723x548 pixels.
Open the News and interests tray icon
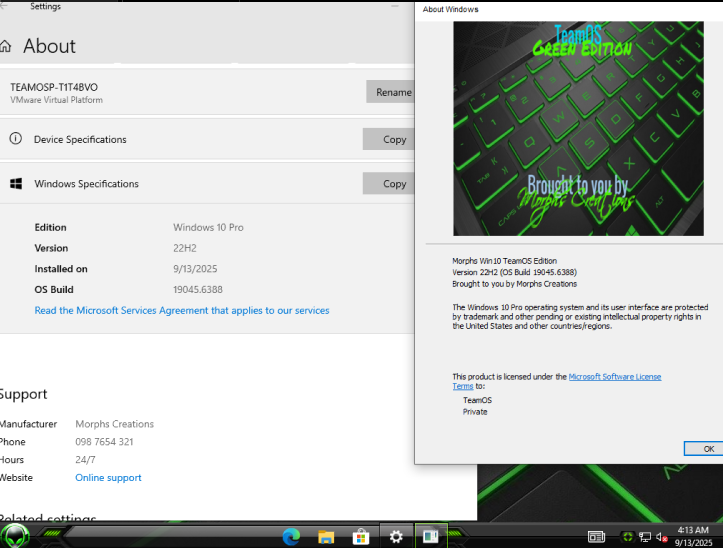[x=596, y=537]
